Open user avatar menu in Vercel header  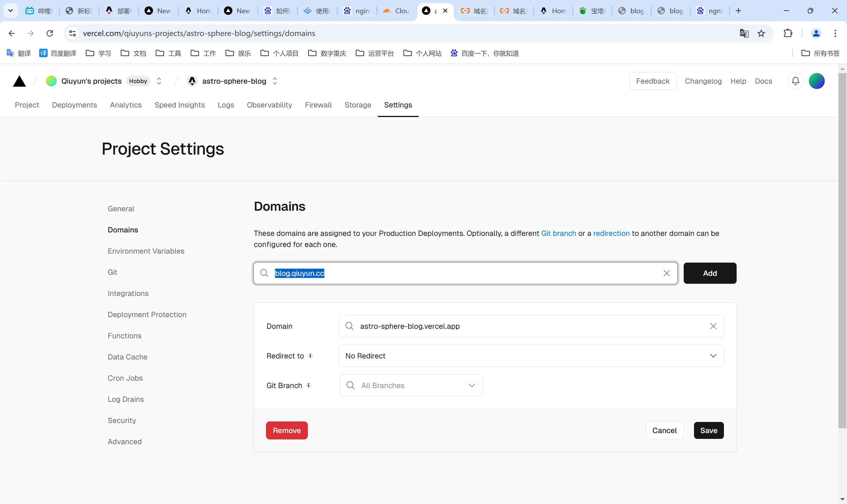point(817,81)
